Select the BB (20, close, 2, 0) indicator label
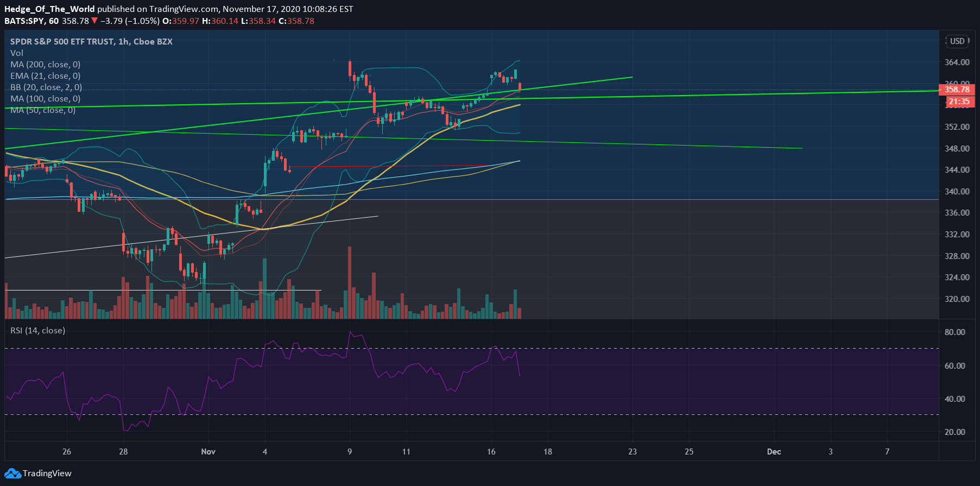Image resolution: width=980 pixels, height=486 pixels. [46, 87]
